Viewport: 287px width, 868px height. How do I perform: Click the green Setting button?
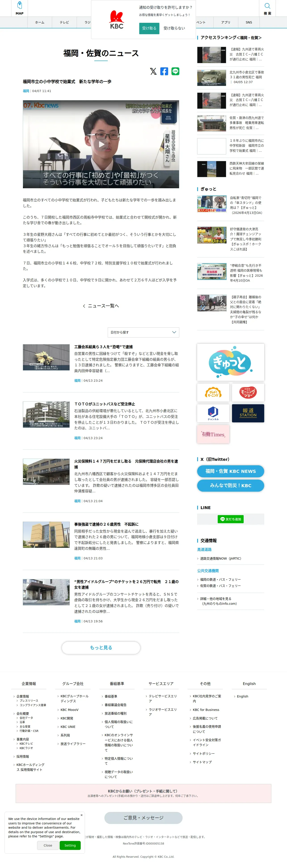(x=70, y=845)
